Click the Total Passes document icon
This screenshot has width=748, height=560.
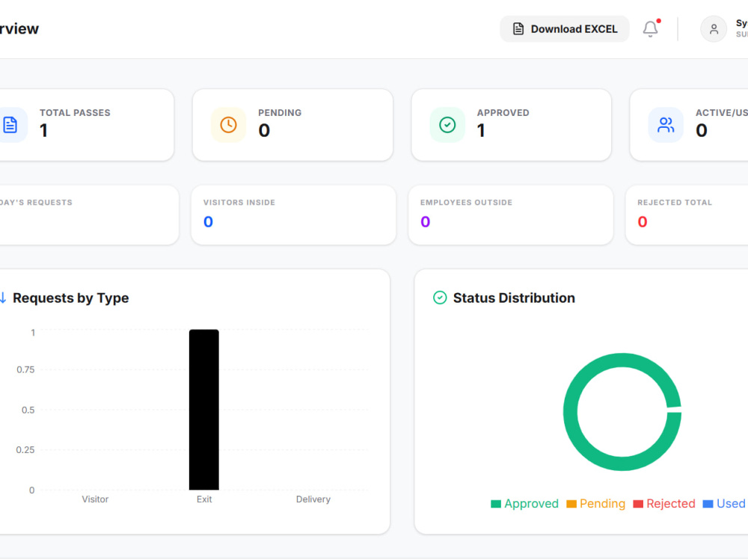pos(10,125)
